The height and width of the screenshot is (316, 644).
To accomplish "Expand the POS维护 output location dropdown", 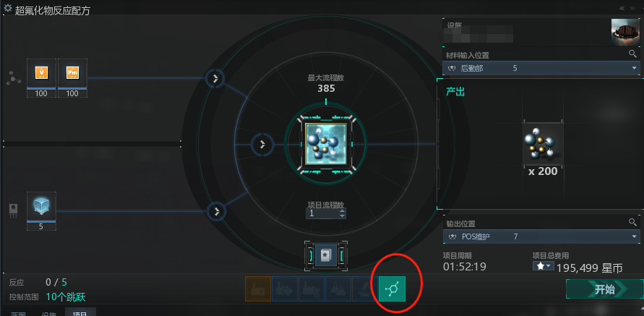I will pyautogui.click(x=541, y=236).
